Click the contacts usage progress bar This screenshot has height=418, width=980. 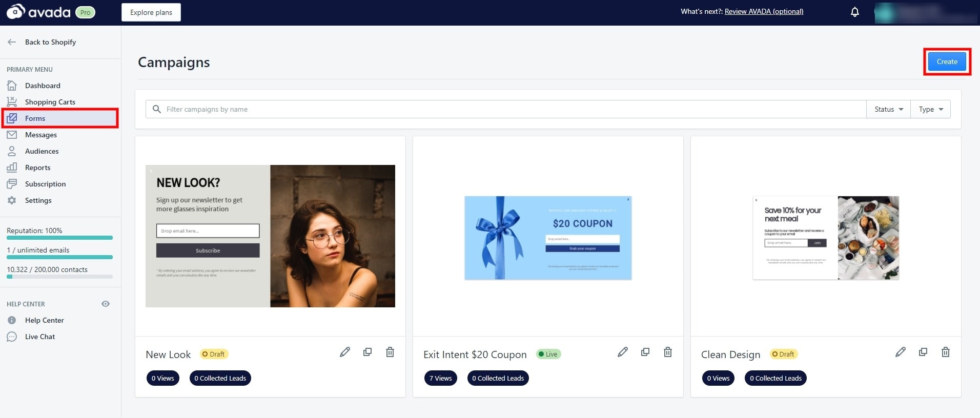(x=59, y=277)
